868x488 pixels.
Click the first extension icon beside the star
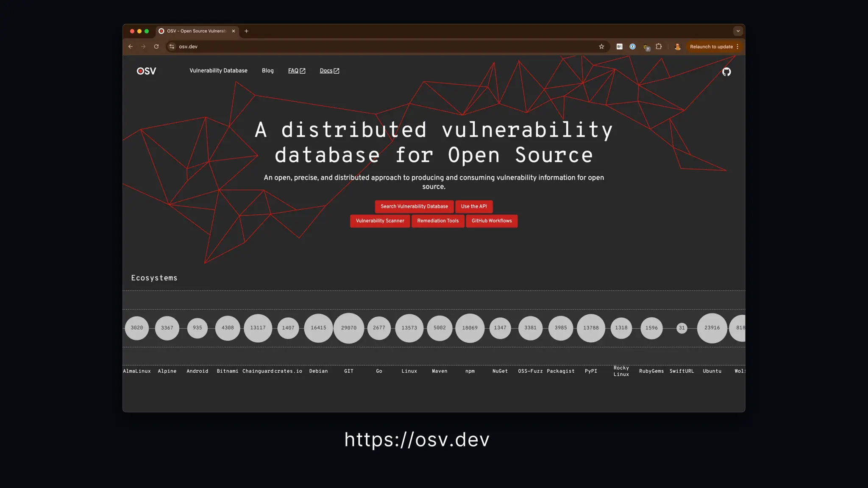click(x=619, y=47)
